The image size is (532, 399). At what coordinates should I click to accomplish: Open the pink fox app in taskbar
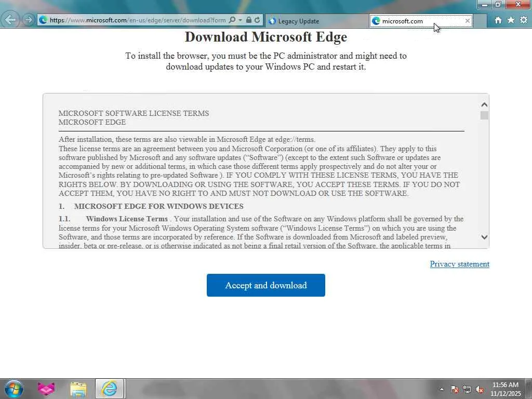[x=46, y=389]
